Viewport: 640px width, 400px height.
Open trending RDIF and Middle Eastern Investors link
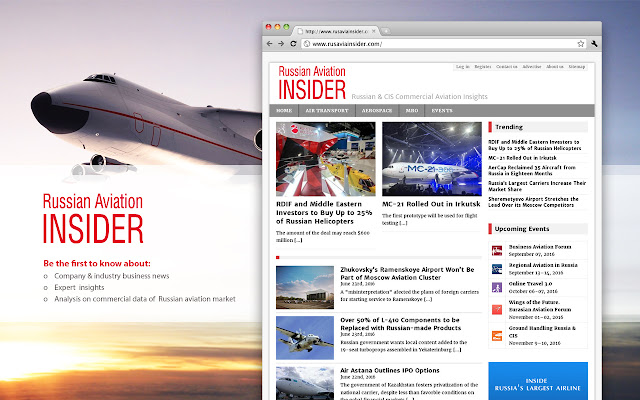[x=534, y=145]
